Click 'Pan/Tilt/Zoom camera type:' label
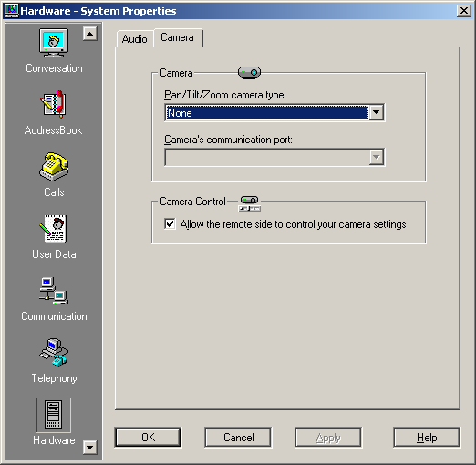Image resolution: width=476 pixels, height=465 pixels. (x=225, y=95)
